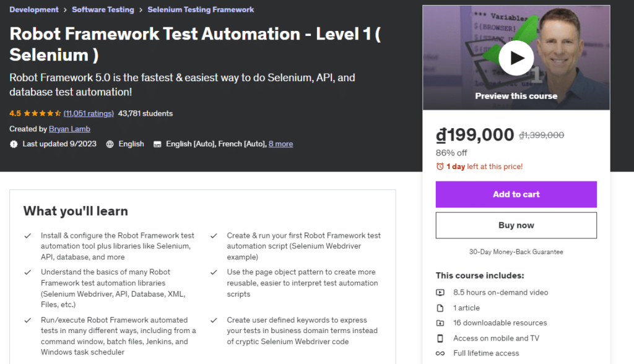The image size is (634, 364).
Task: Open the Development breadcrumb link
Action: pos(34,9)
